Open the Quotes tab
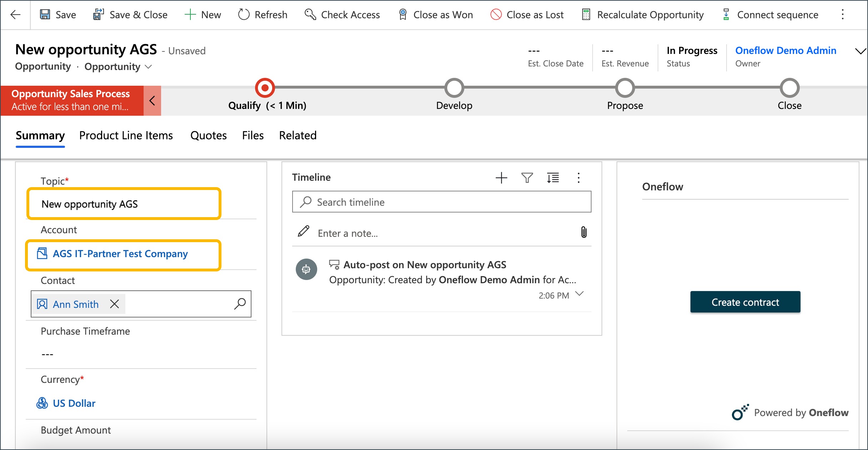 coord(208,135)
